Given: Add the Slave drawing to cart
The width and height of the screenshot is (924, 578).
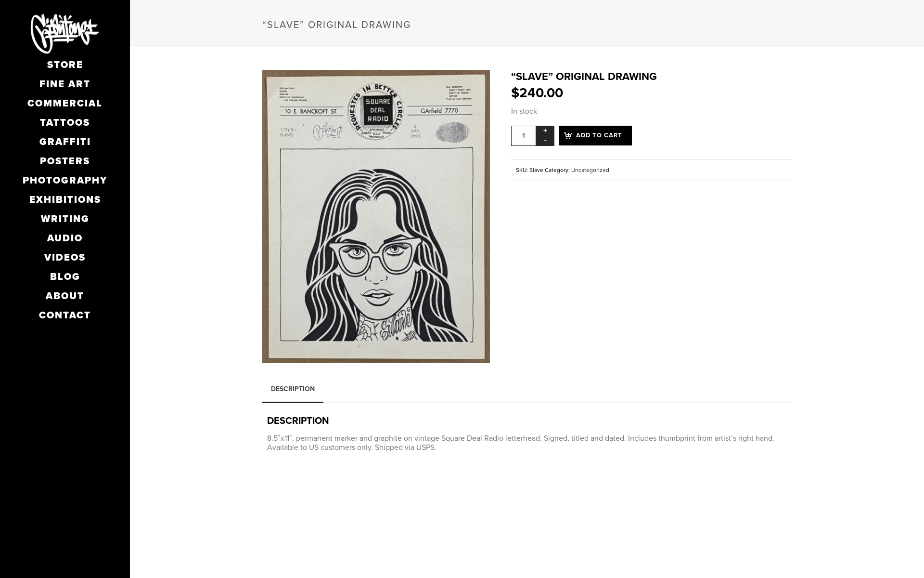Looking at the screenshot, I should click(x=595, y=135).
